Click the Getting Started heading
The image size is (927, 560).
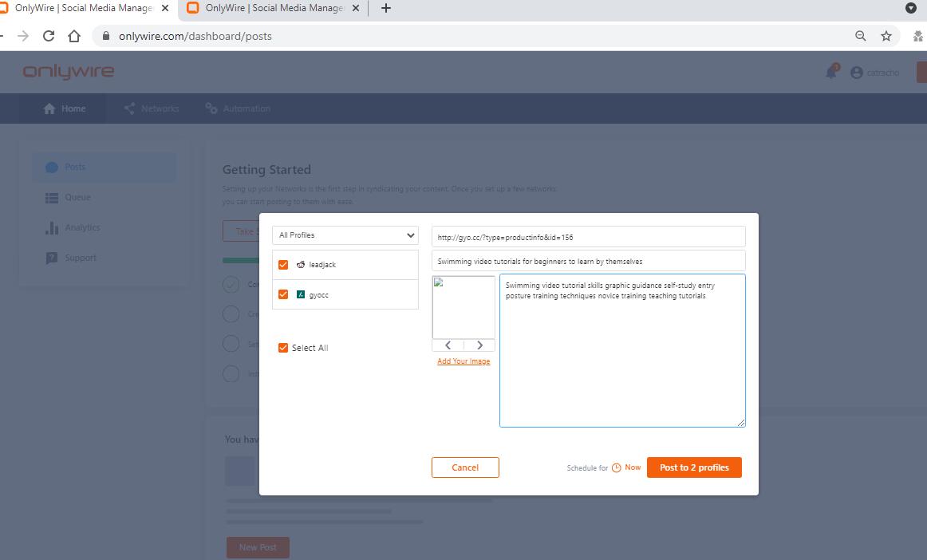click(266, 170)
